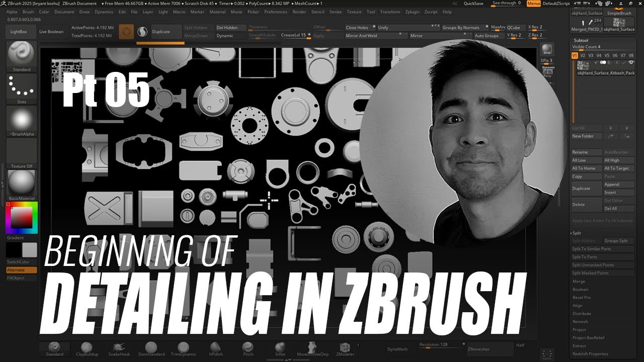Click the orange sphere icon beside Duplicate
The height and width of the screenshot is (362, 644).
pos(127,32)
